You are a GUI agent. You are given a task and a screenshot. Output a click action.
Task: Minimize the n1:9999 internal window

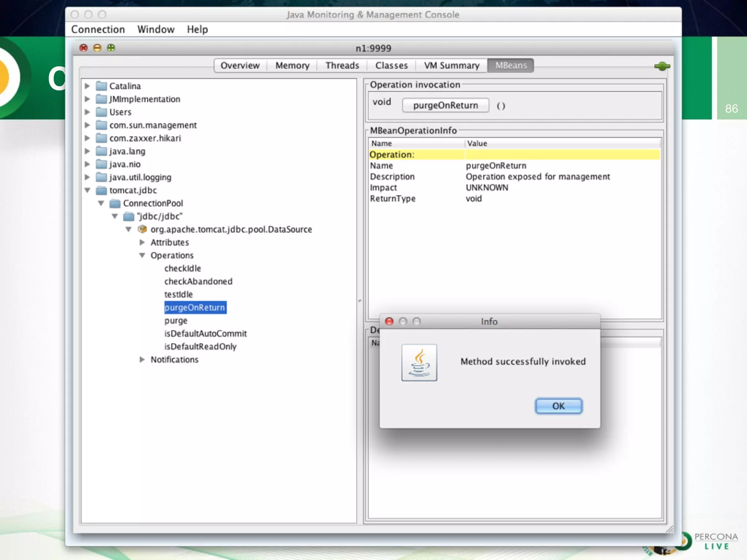[x=97, y=48]
